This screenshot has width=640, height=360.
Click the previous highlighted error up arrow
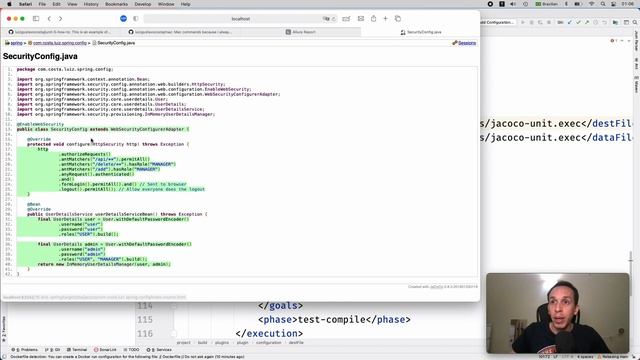click(622, 41)
